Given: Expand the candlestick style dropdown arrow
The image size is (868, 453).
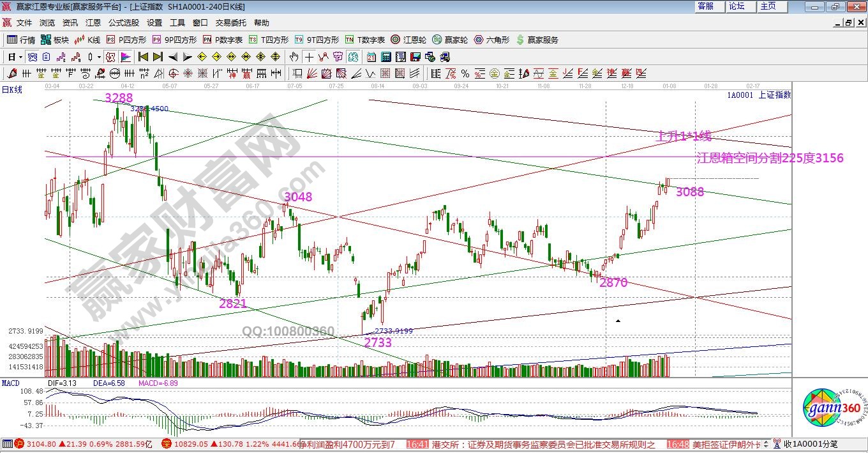Looking at the screenshot, I should coord(99,57).
